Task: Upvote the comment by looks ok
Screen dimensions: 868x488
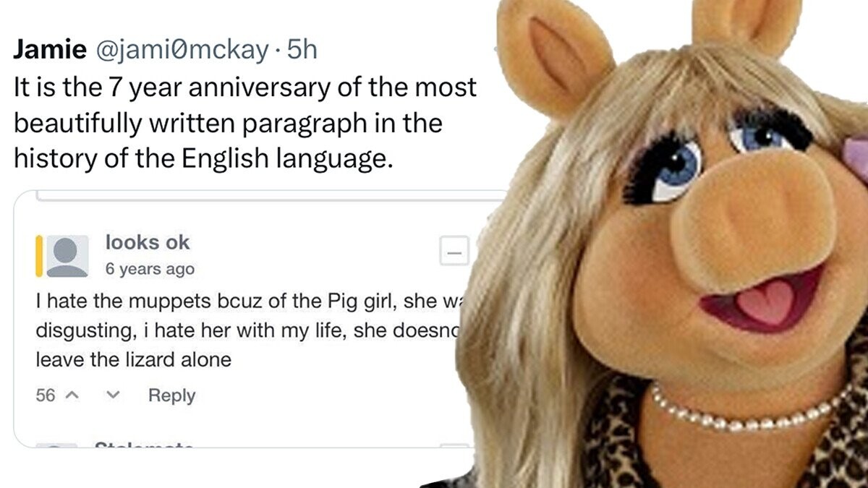Action: click(x=71, y=396)
